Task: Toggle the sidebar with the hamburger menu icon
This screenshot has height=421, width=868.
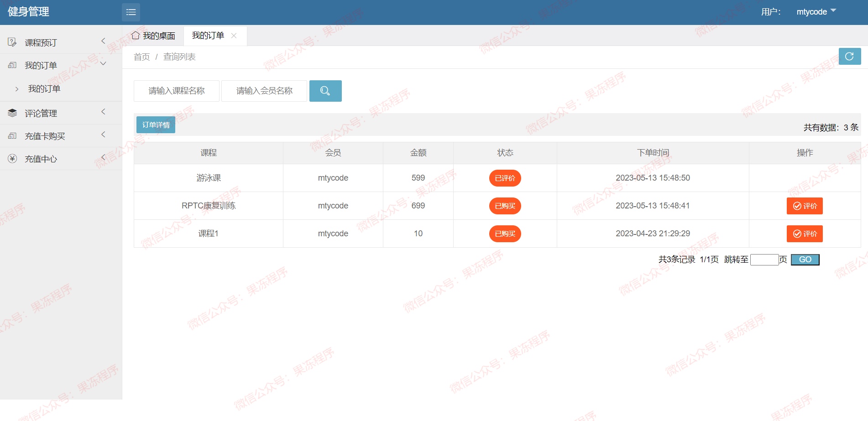Action: click(131, 12)
